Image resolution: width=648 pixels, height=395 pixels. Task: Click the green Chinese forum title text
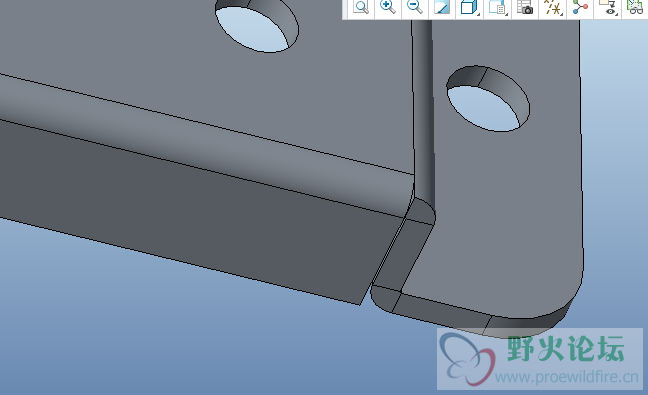coord(565,350)
